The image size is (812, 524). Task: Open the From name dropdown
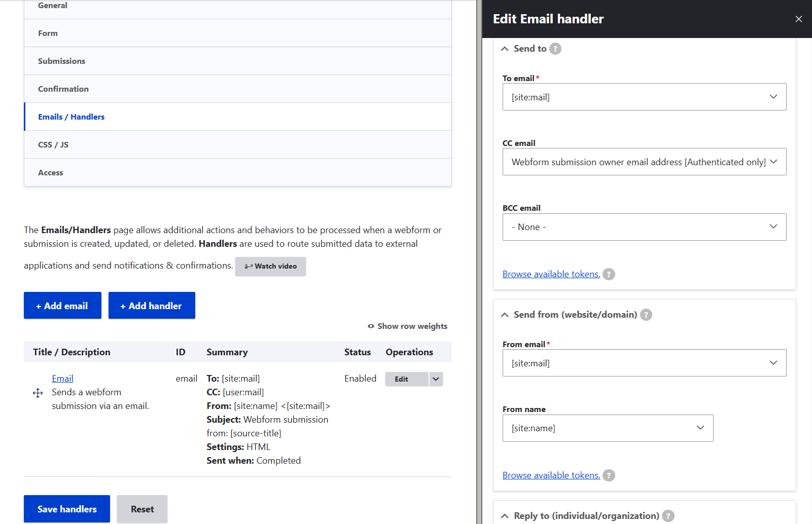pos(608,428)
